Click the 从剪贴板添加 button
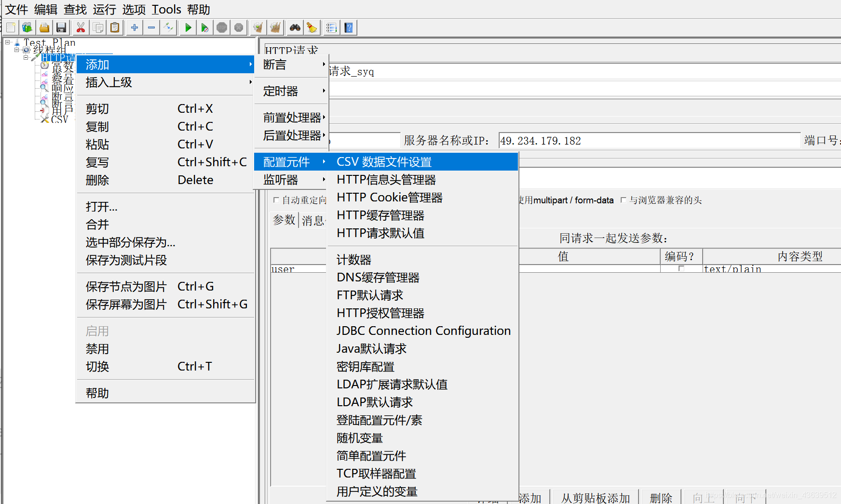The image size is (841, 504). [596, 498]
